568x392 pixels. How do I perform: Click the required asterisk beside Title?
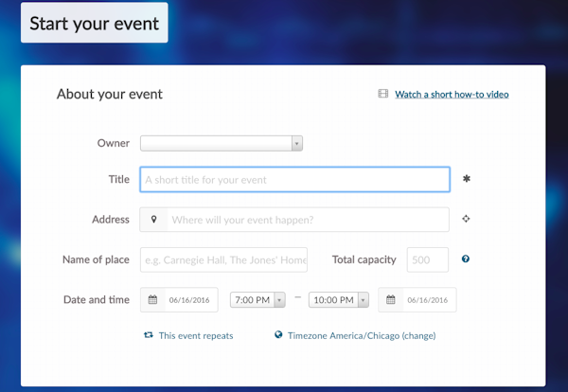pyautogui.click(x=466, y=179)
